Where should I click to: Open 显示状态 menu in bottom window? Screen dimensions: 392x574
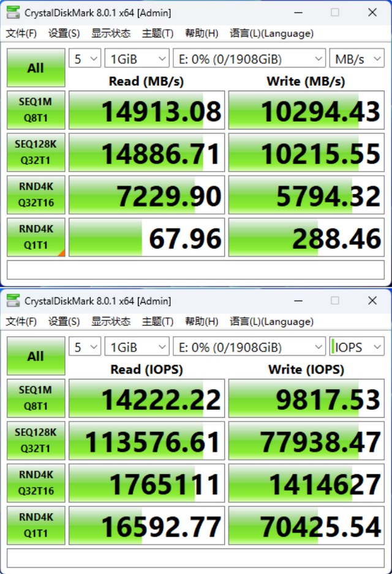[x=111, y=322]
